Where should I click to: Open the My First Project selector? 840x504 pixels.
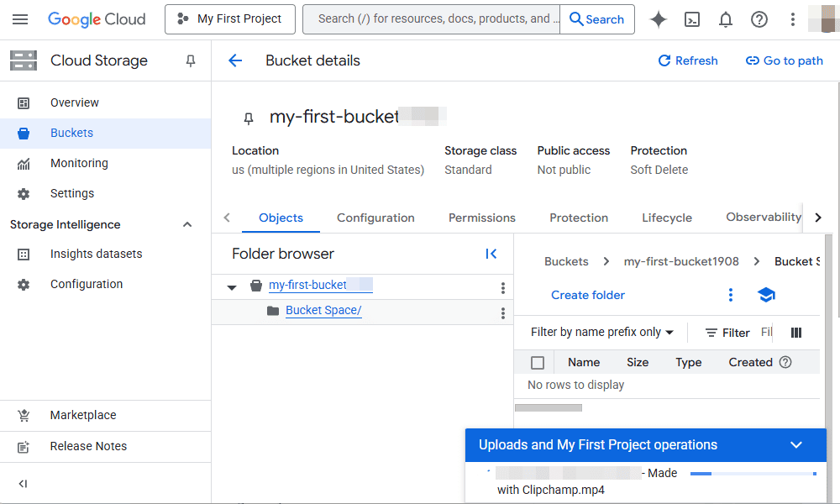click(230, 19)
